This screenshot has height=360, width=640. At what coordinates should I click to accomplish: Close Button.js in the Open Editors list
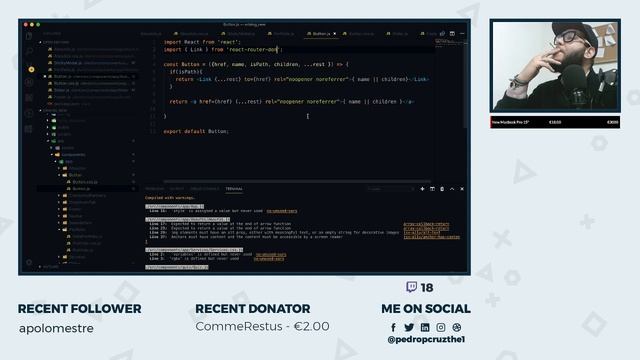45,76
